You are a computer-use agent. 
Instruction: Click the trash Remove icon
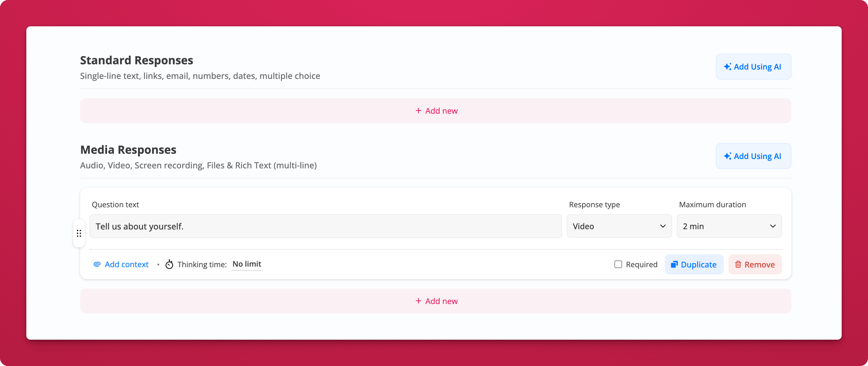pos(738,264)
